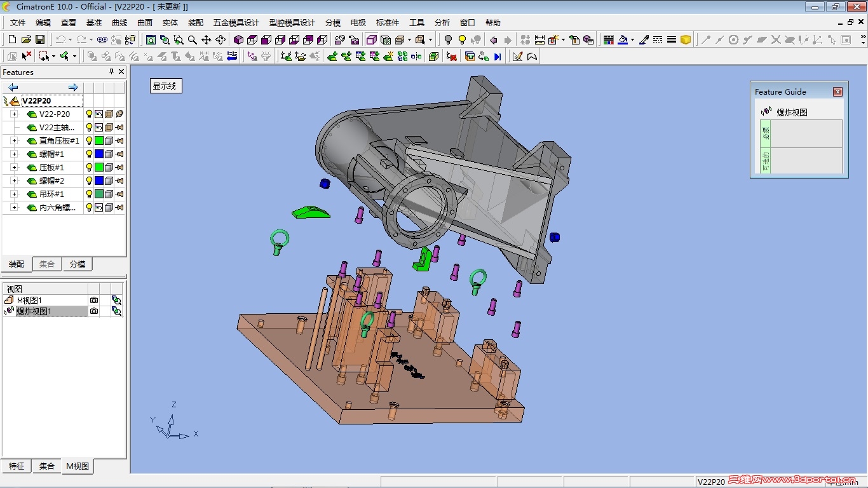This screenshot has height=488, width=868.
Task: Open the 装配 menu in menu bar
Action: (196, 22)
